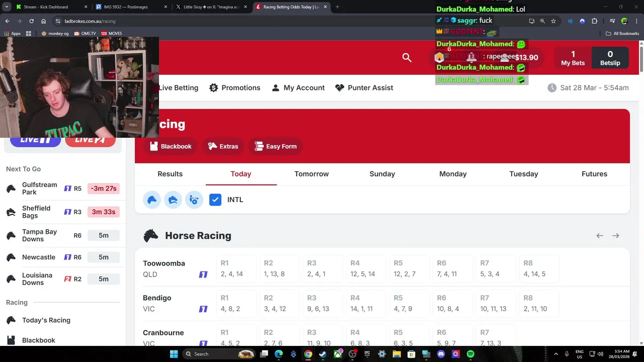Open Punter Assist link
Screen dimensions: 644x362
click(364, 87)
